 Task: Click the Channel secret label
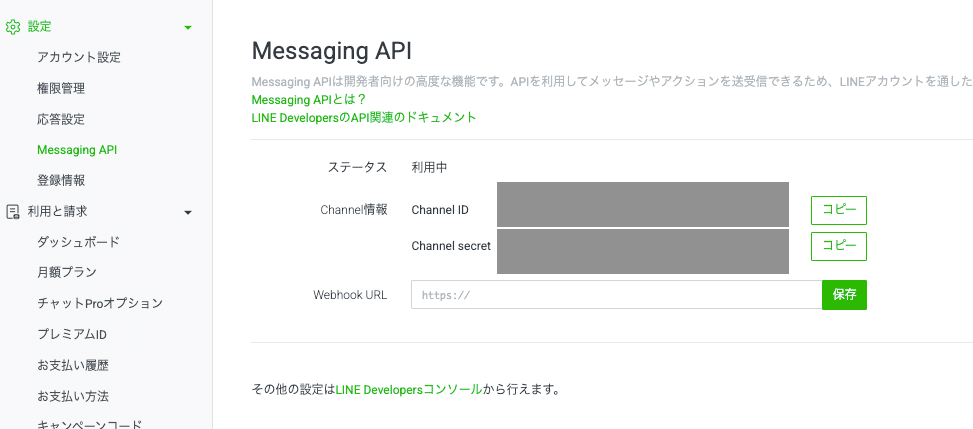(x=451, y=246)
